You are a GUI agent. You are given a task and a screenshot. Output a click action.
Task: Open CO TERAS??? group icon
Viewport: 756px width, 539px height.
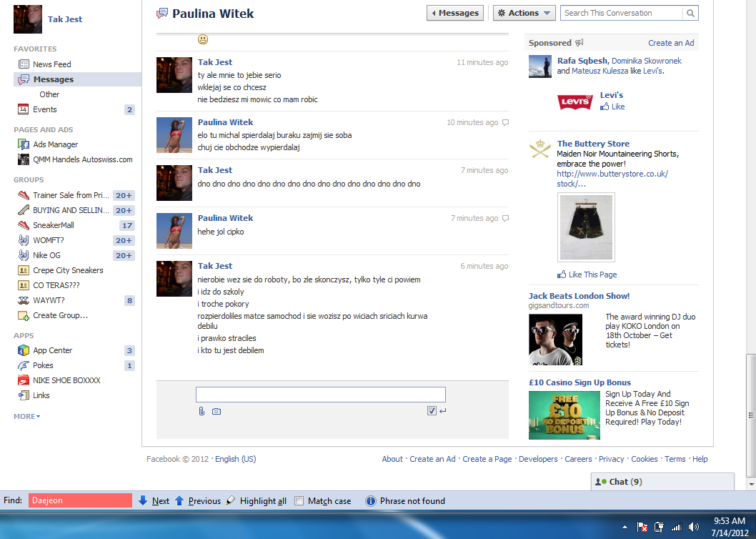pyautogui.click(x=24, y=285)
